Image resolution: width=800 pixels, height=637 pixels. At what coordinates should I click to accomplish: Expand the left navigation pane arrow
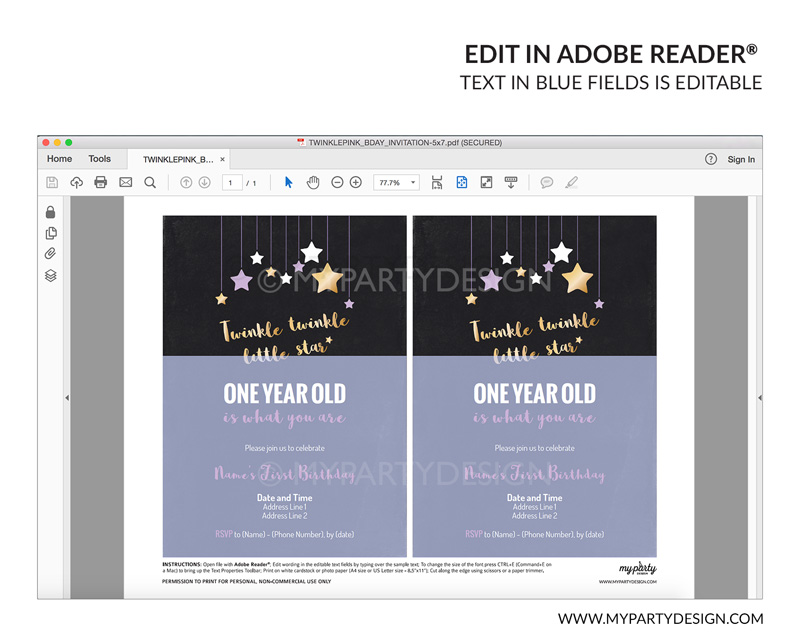coord(67,398)
